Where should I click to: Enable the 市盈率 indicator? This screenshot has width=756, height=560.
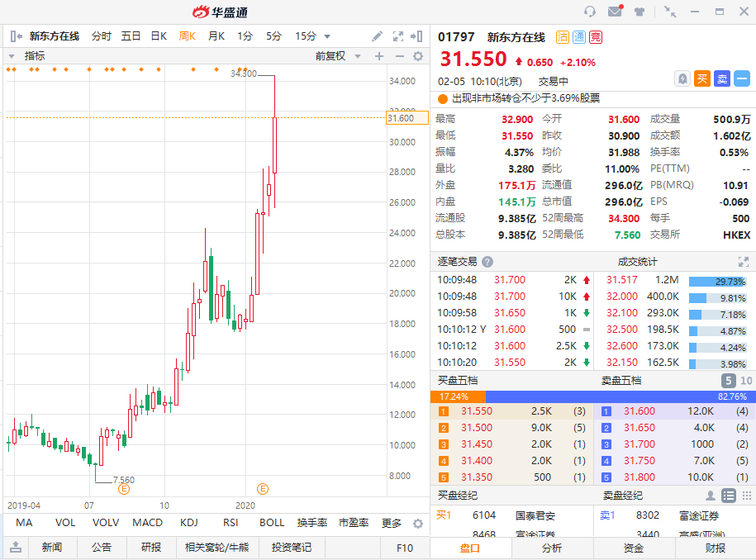pyautogui.click(x=354, y=523)
